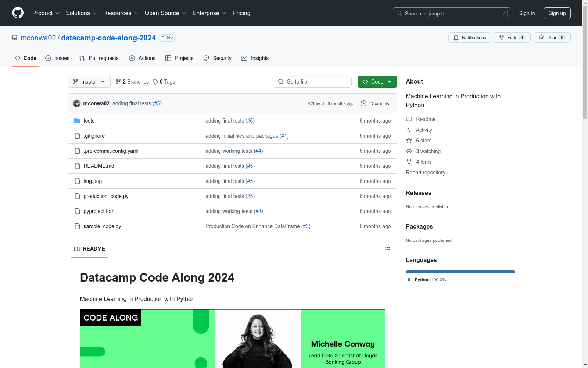Click the Python language bar
588x368 pixels.
[460, 272]
